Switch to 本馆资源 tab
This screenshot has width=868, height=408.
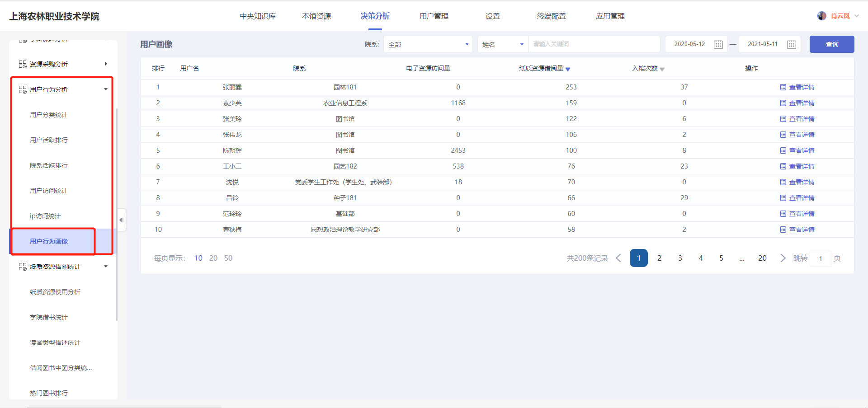point(316,16)
